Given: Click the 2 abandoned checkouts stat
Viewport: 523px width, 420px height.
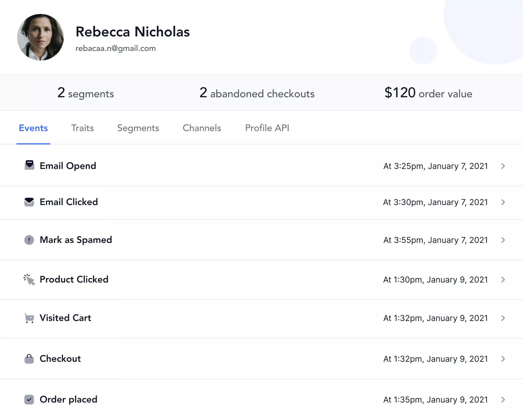Looking at the screenshot, I should [257, 93].
